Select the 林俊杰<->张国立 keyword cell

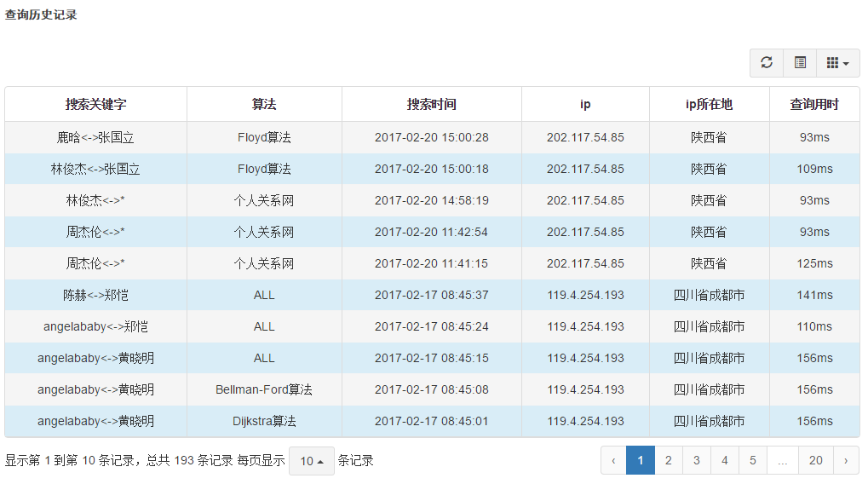(x=95, y=169)
